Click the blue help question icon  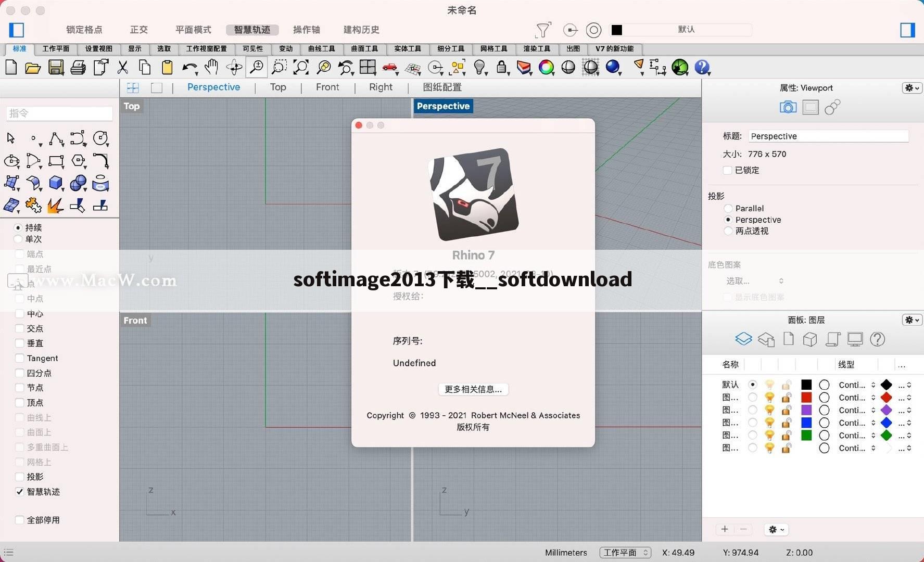coord(702,67)
